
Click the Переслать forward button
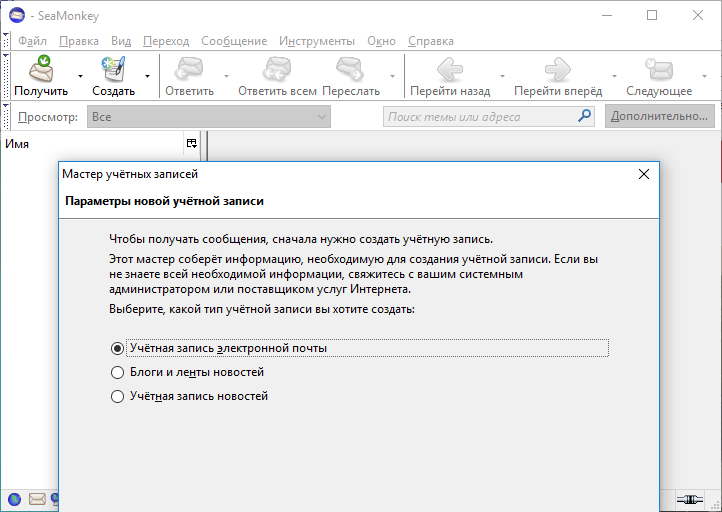(x=351, y=76)
